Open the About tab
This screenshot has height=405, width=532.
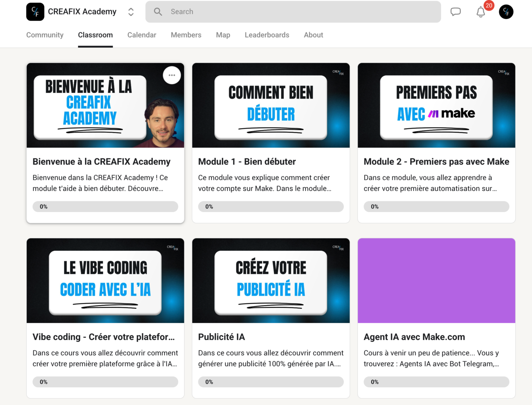[x=313, y=35]
